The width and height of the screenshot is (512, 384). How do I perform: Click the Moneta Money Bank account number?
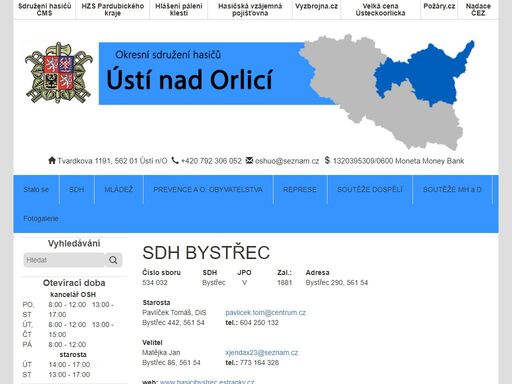point(398,161)
